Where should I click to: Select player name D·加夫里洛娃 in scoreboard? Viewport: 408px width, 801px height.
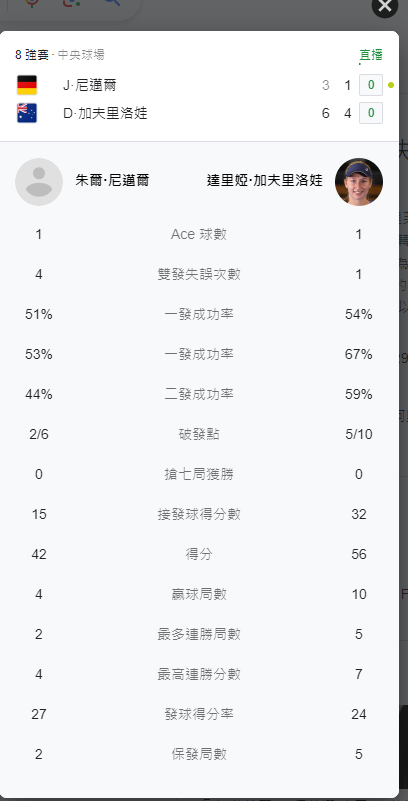(x=105, y=113)
